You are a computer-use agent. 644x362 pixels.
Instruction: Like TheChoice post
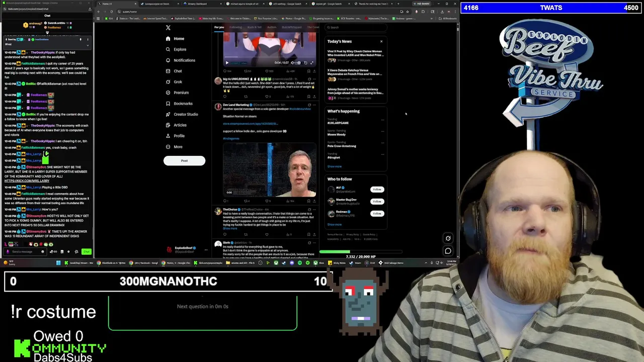coord(267,235)
